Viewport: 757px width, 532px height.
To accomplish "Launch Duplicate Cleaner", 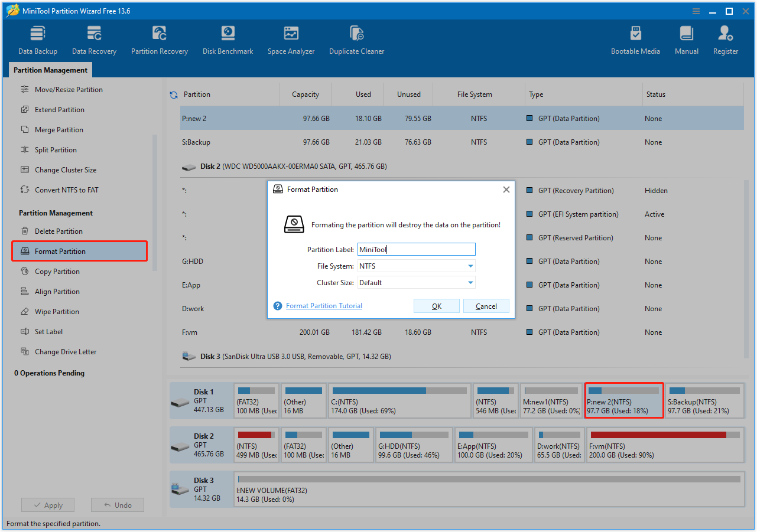I will coord(356,40).
